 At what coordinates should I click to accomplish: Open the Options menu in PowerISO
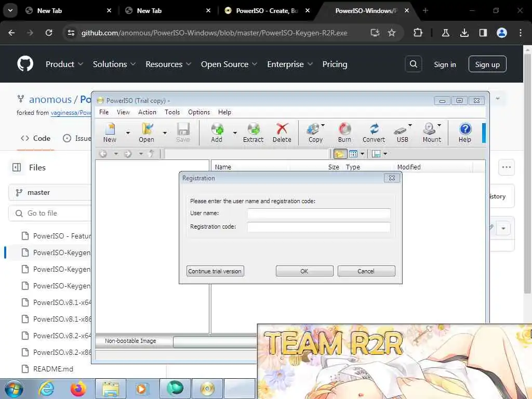pyautogui.click(x=199, y=112)
